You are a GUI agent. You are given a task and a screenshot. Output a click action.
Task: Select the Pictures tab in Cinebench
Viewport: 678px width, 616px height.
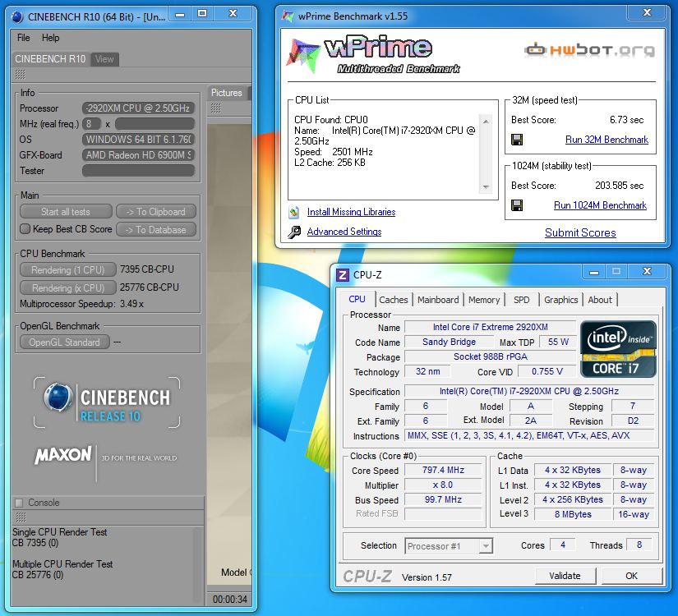pos(227,93)
